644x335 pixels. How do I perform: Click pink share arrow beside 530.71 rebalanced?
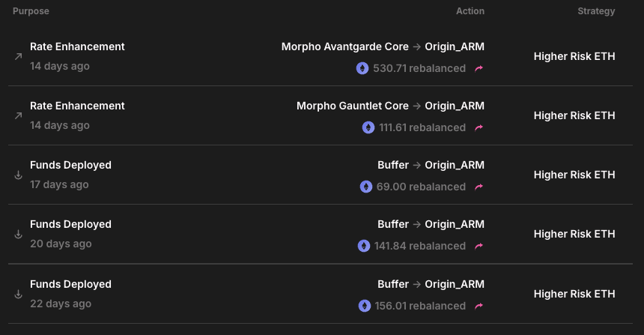(x=479, y=68)
